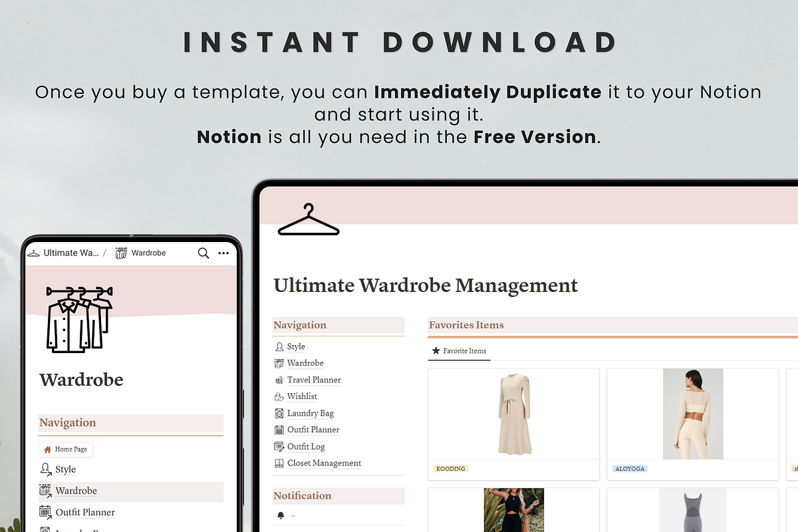Click the Laundry Bag washer icon
The width and height of the screenshot is (798, 532).
279,413
